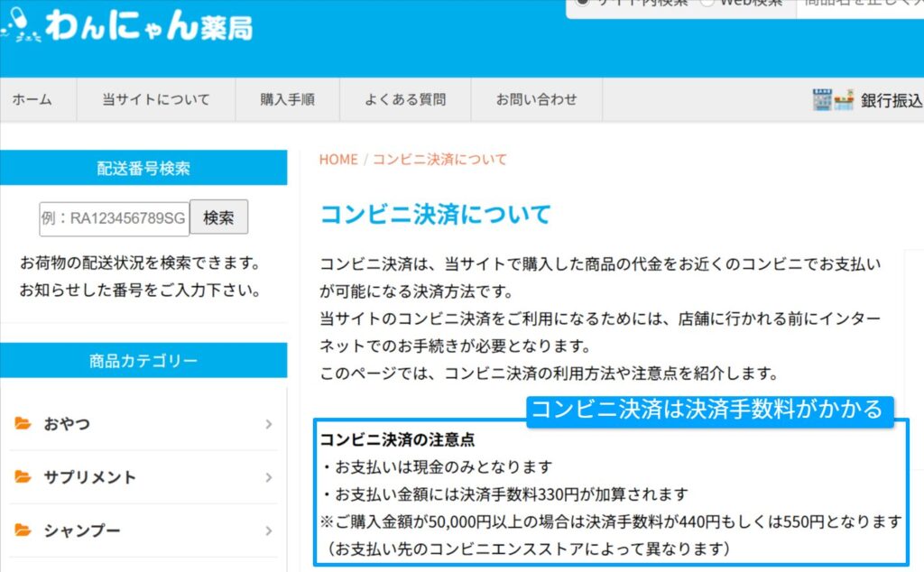Expand the サプリメント row chevron

269,477
